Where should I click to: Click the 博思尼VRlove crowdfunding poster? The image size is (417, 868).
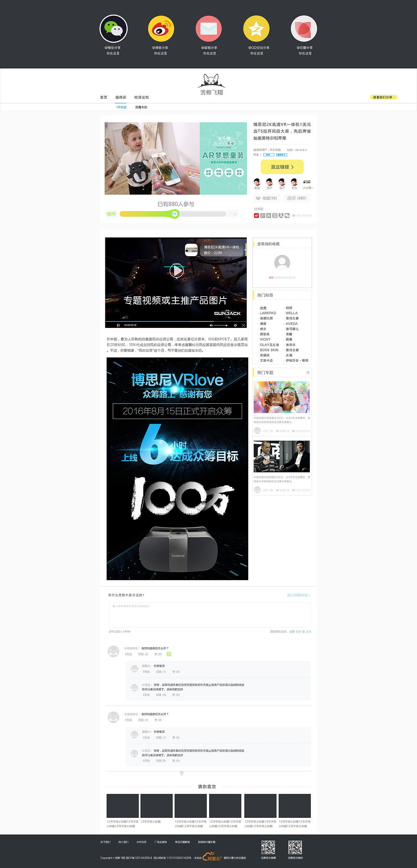pos(177,469)
